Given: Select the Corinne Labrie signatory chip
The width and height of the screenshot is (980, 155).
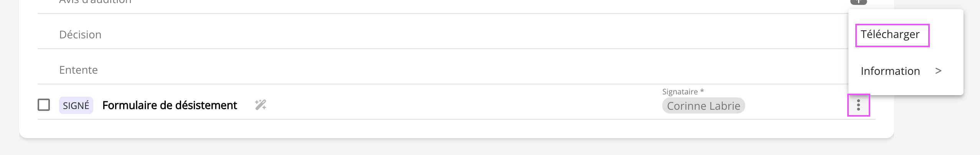Looking at the screenshot, I should (x=703, y=106).
